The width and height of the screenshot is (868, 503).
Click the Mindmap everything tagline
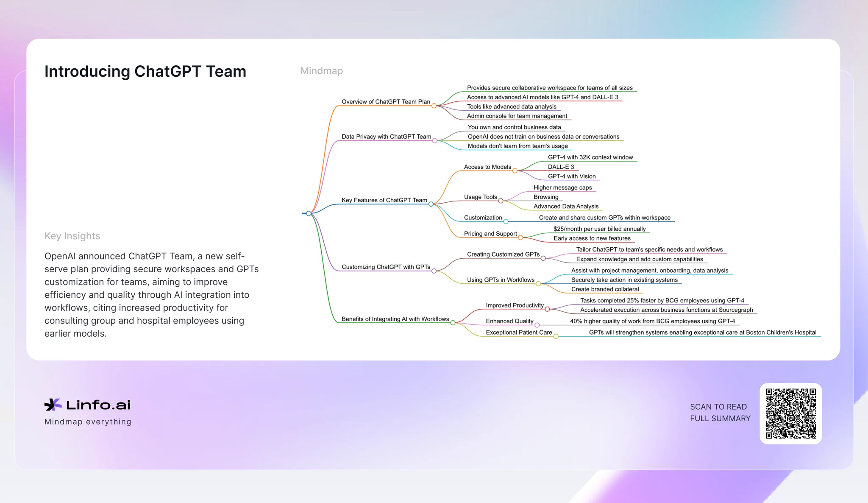click(88, 422)
